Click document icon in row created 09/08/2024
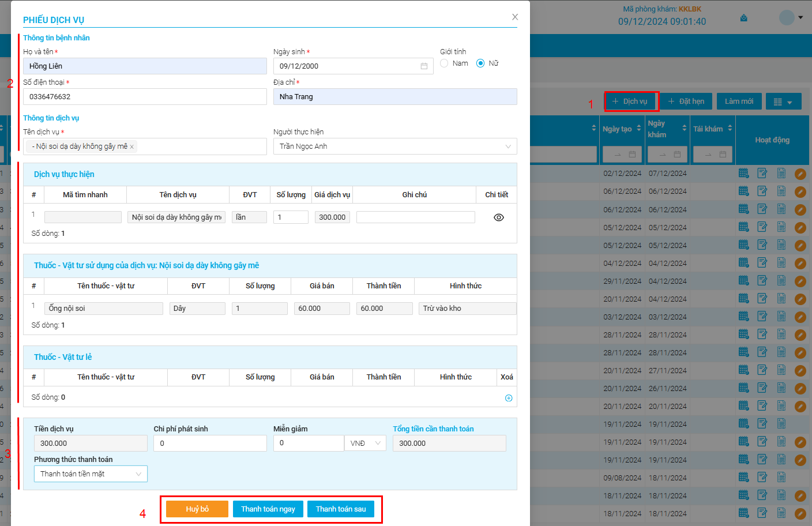The width and height of the screenshot is (812, 526). tap(781, 478)
